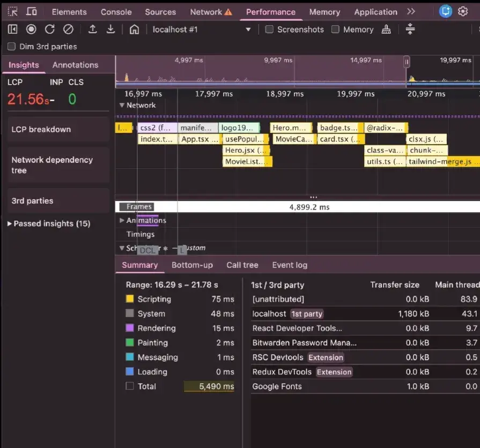Screen dimensions: 480x448
Task: Switch to the Annotations tab
Action: (x=75, y=65)
